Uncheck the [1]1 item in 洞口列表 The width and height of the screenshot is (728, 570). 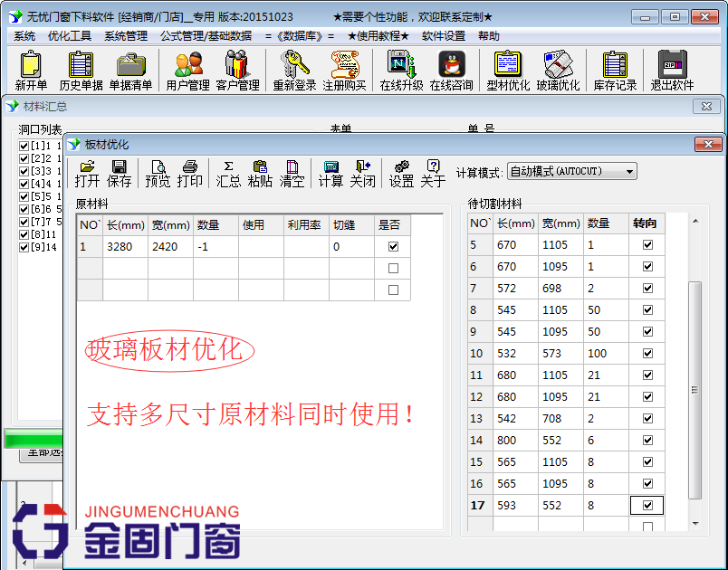coord(23,144)
